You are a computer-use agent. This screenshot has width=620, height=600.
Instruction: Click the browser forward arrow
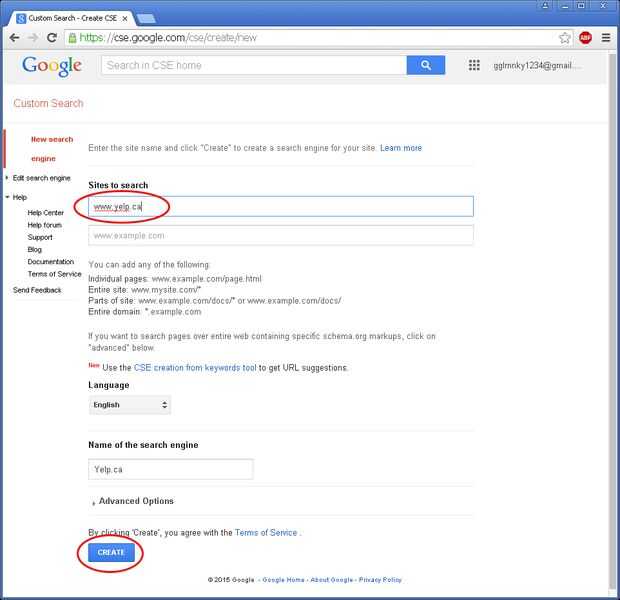pyautogui.click(x=34, y=38)
